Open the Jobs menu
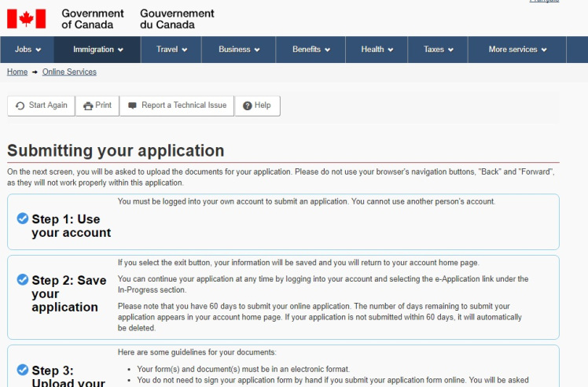This screenshot has height=387, width=588. pyautogui.click(x=28, y=50)
